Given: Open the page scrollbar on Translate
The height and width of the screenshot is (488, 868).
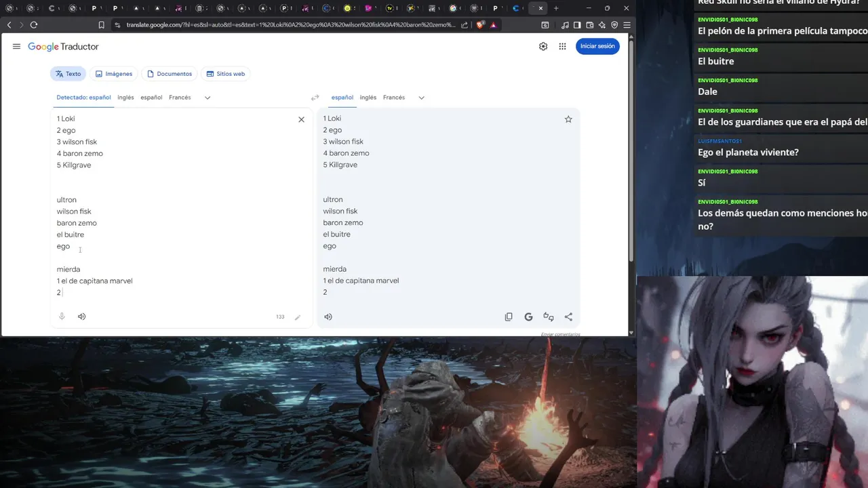Looking at the screenshot, I should click(x=631, y=149).
